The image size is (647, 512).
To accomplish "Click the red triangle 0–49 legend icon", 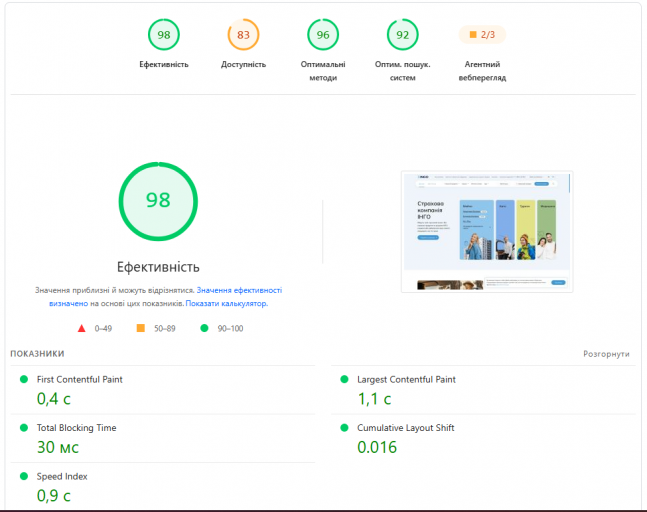I will (82, 328).
